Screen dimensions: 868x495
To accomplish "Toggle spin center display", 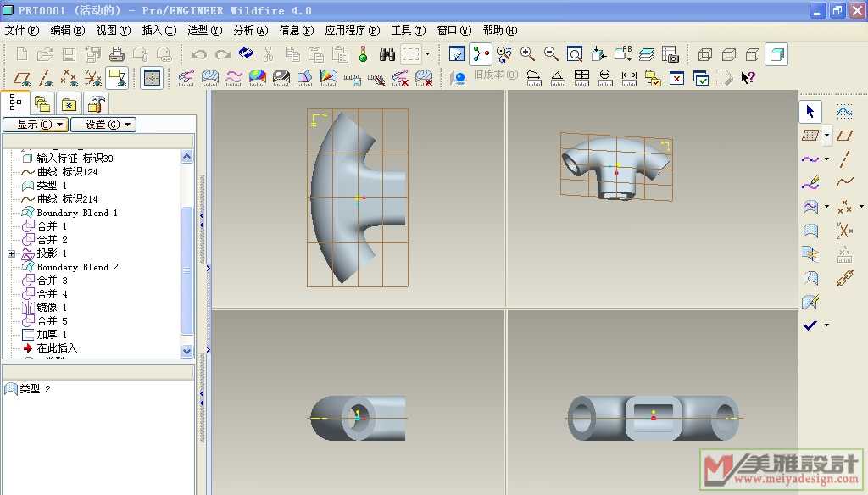I will (x=481, y=54).
